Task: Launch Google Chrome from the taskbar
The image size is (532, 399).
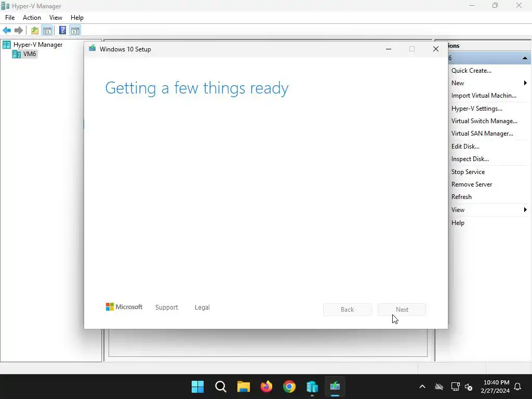Action: (x=289, y=387)
